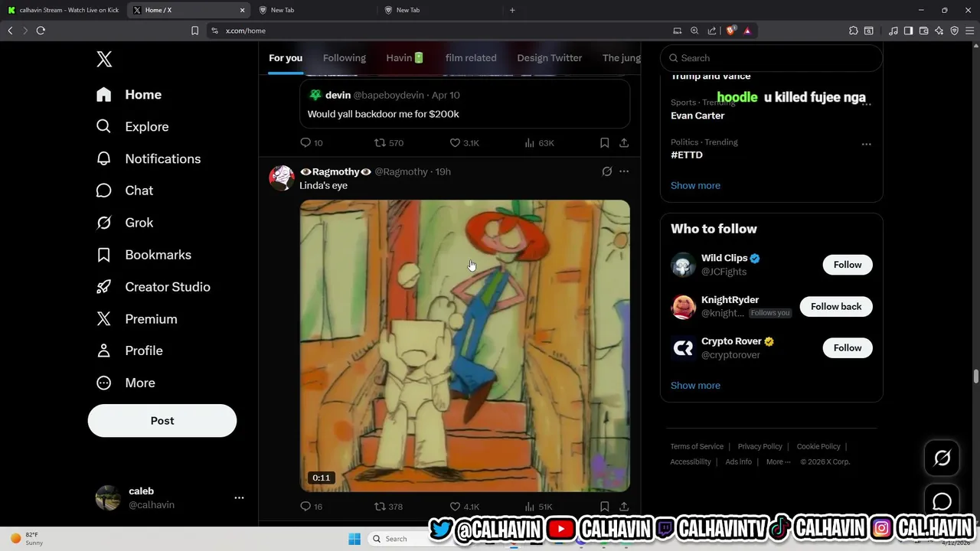Toggle browser sidebar panel icon
980x551 pixels.
(x=908, y=31)
